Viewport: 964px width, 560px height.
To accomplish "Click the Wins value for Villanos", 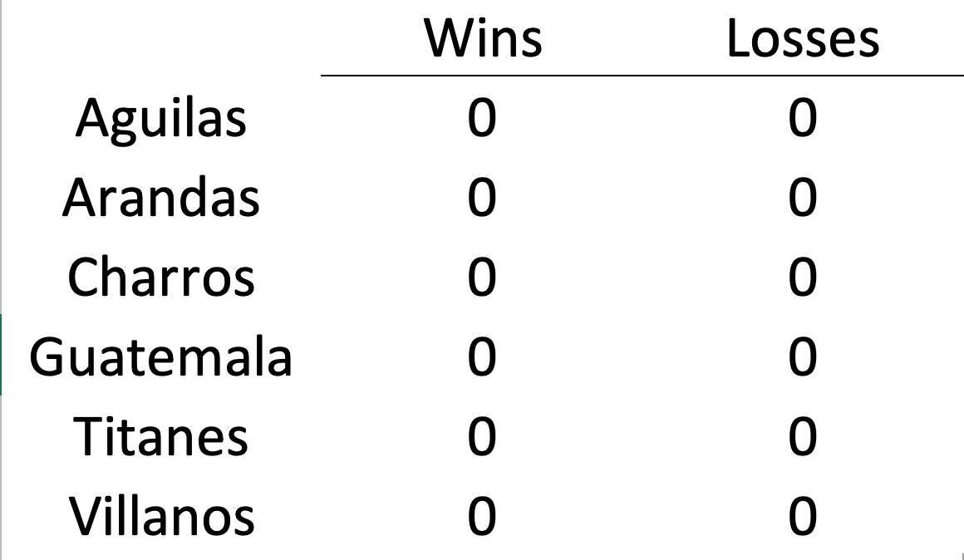I will tap(482, 516).
